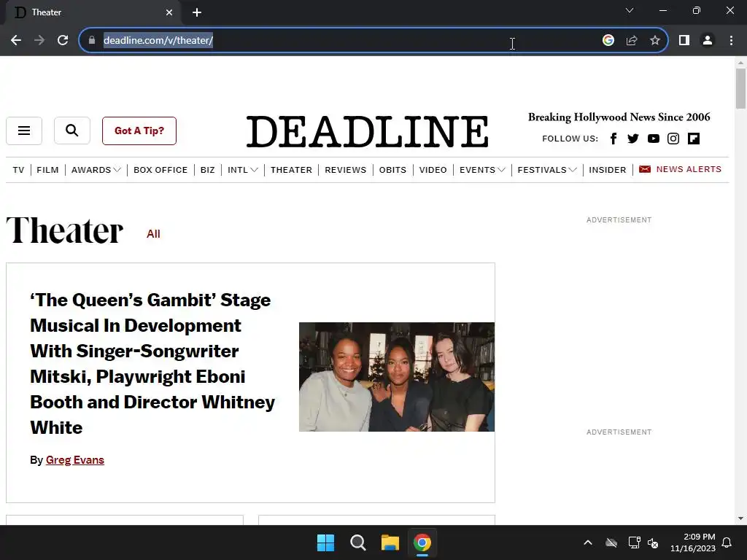Screen dimensions: 747x560
Task: Reload the page
Action: tap(63, 41)
